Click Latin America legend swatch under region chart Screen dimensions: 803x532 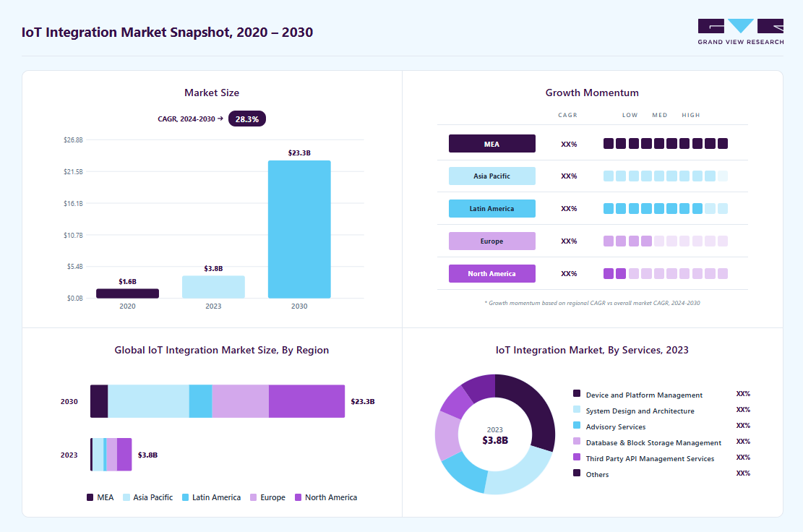coord(185,497)
